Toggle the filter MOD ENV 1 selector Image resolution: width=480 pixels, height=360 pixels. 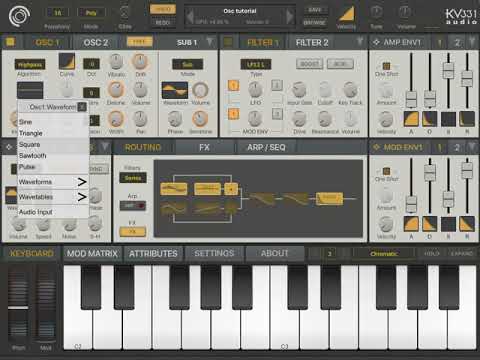[233, 114]
